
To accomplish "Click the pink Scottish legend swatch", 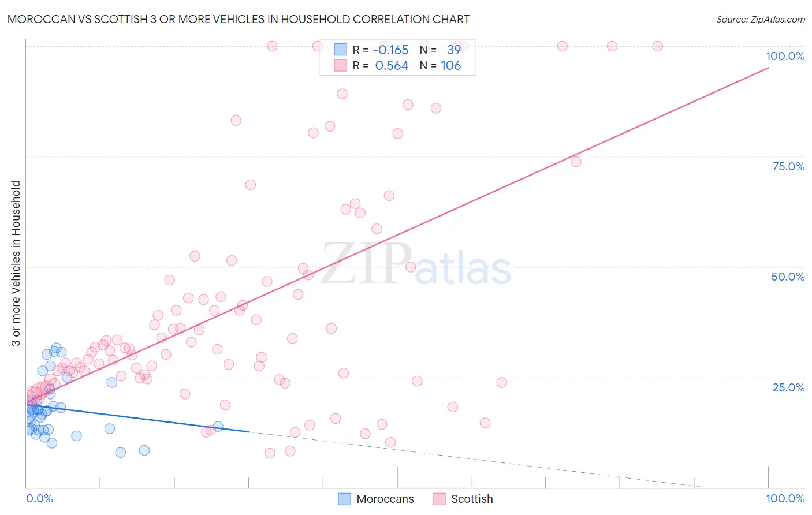I will pos(439,499).
